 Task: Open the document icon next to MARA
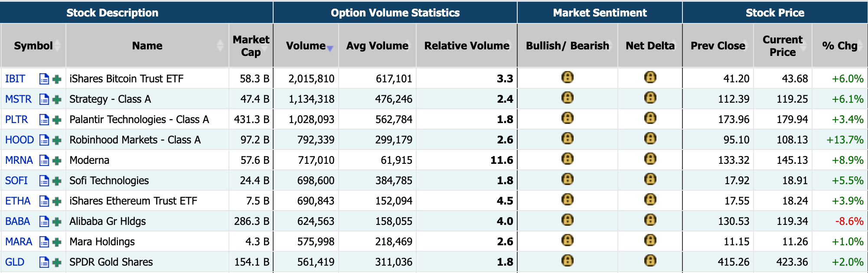point(44,242)
